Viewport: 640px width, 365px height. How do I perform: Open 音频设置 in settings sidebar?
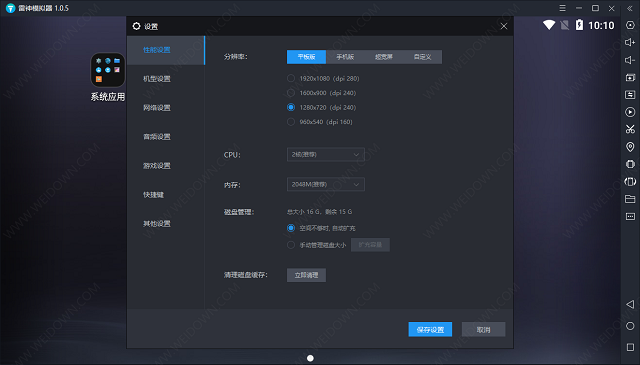[x=166, y=137]
